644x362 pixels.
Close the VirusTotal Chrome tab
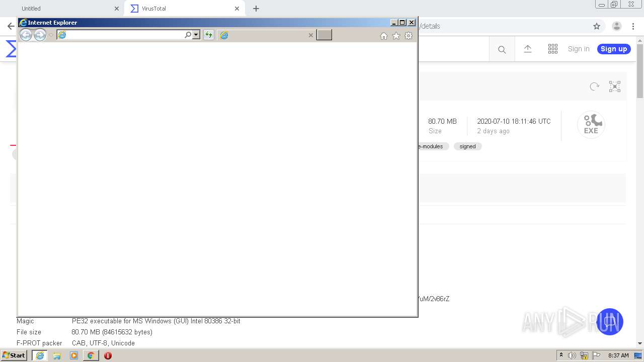point(237,9)
